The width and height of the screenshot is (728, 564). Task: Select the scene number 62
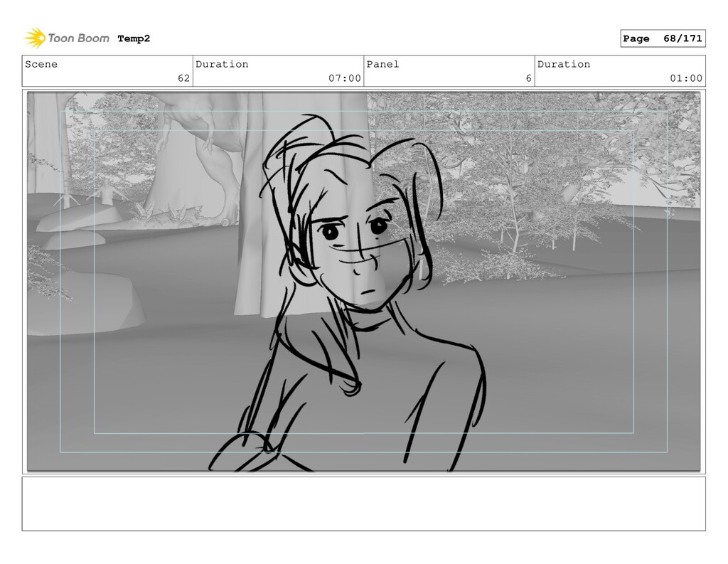point(184,78)
